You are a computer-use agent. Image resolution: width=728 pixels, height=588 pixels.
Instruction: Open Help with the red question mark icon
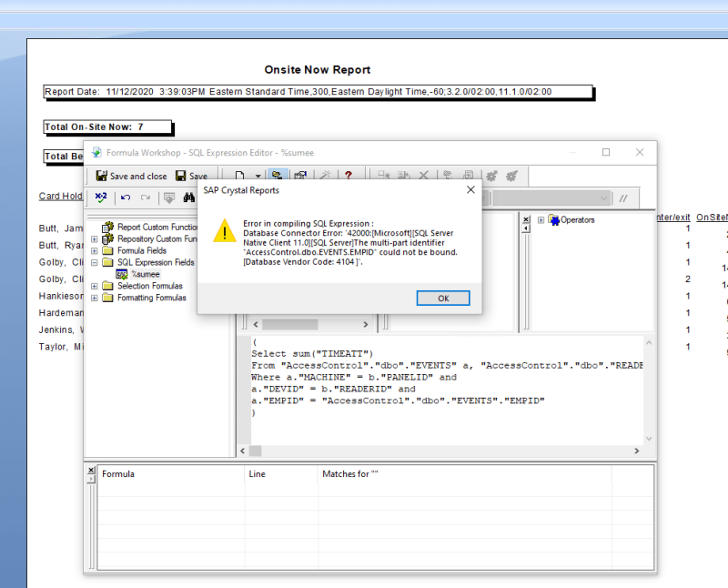[x=349, y=176]
